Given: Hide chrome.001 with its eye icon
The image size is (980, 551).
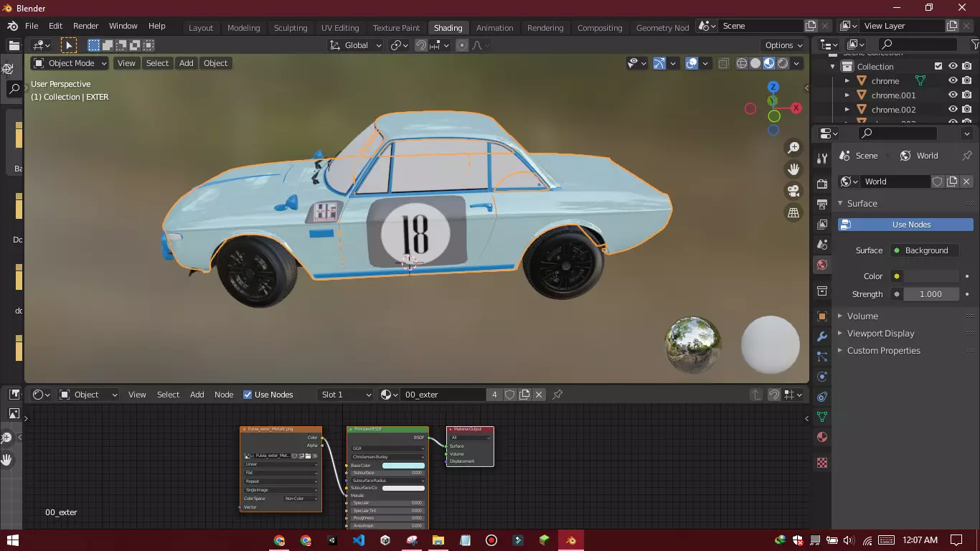Looking at the screenshot, I should [953, 95].
